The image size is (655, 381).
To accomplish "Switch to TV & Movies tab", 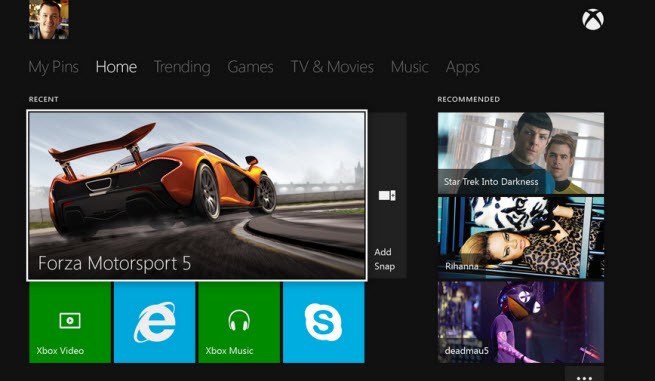I will [332, 67].
